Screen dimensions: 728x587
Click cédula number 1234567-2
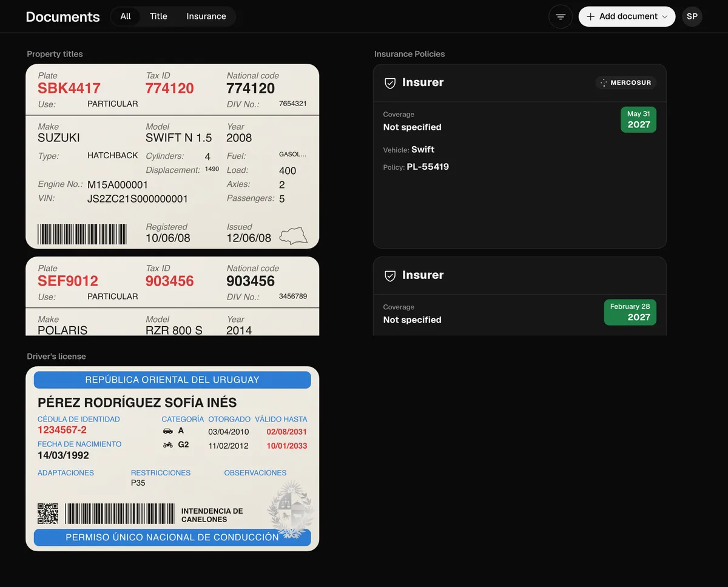click(62, 430)
